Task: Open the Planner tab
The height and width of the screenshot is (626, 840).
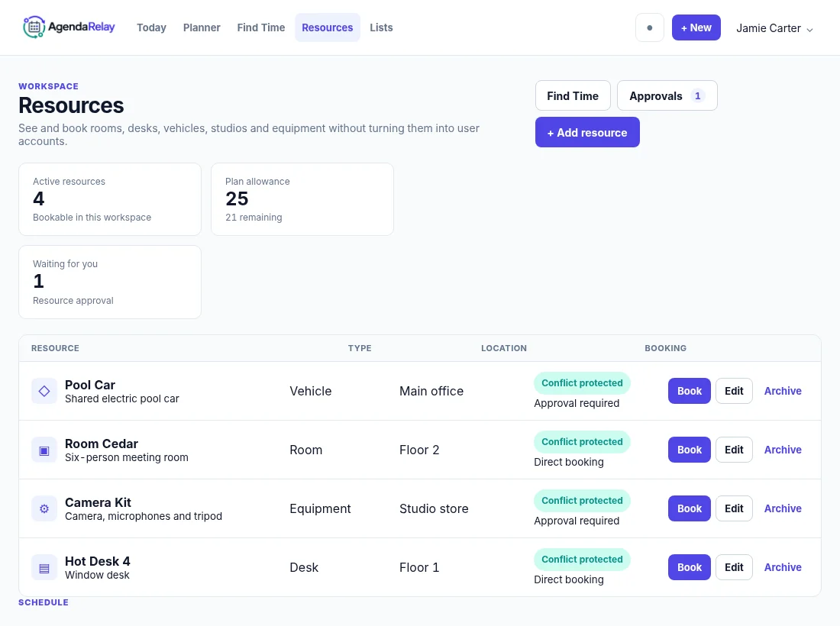Action: pyautogui.click(x=202, y=27)
